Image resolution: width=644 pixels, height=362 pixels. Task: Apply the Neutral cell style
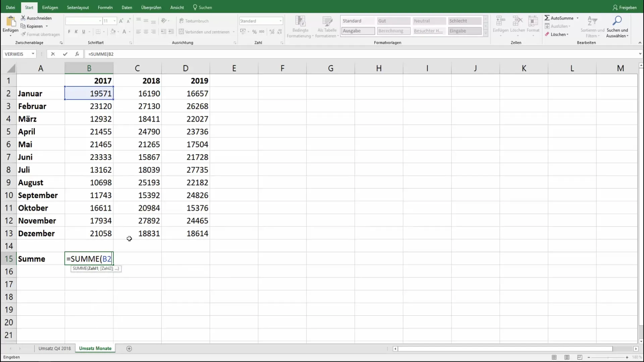point(429,21)
